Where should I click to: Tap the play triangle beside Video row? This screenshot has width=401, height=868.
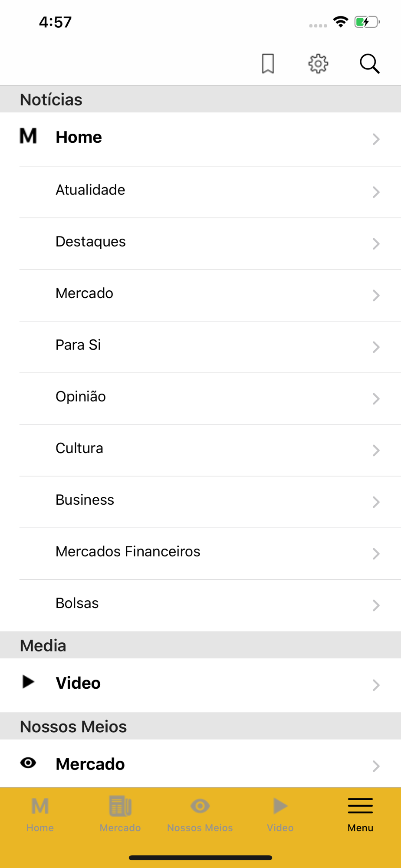(28, 682)
